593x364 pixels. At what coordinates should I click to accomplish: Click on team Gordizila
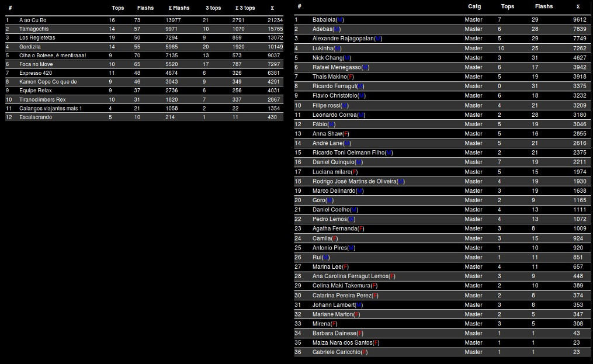coord(30,47)
